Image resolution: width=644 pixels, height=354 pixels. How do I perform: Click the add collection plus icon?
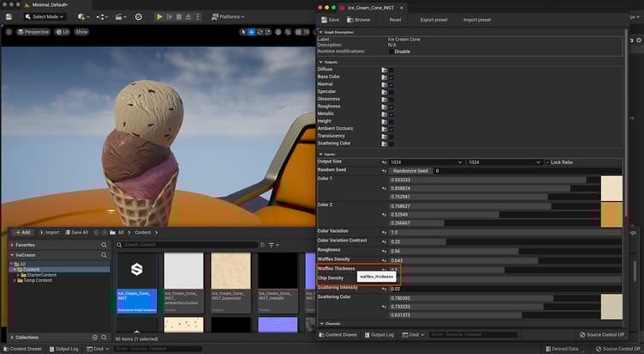96,338
